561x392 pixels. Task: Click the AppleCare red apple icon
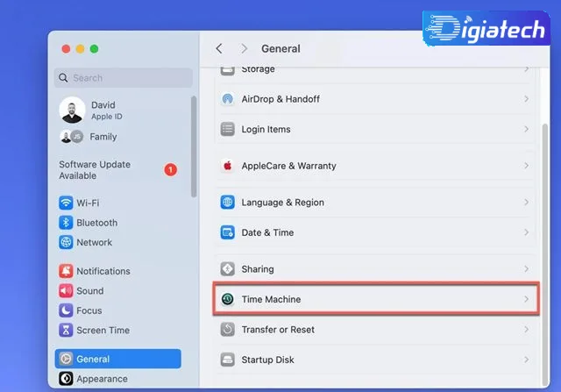[228, 166]
